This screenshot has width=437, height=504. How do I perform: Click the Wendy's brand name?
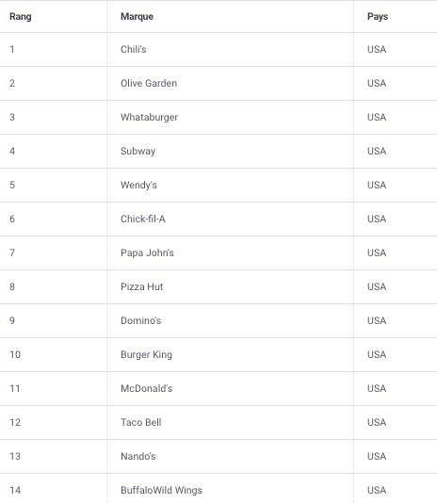(138, 186)
